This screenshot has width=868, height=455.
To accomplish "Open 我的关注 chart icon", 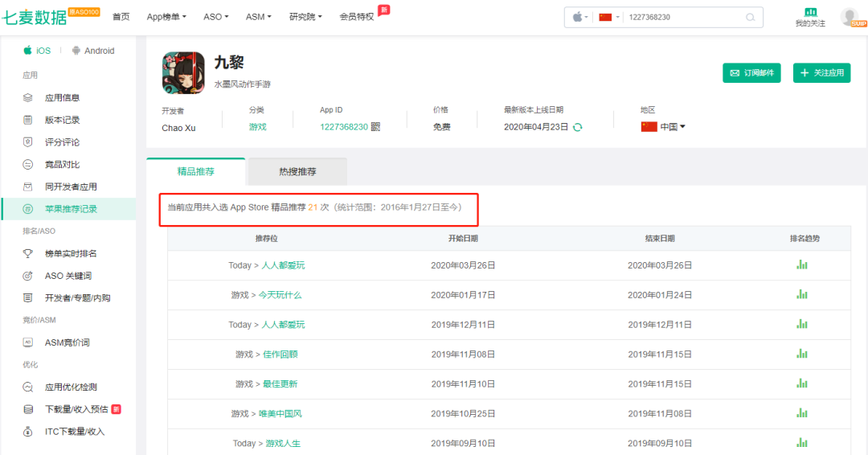I will point(810,12).
